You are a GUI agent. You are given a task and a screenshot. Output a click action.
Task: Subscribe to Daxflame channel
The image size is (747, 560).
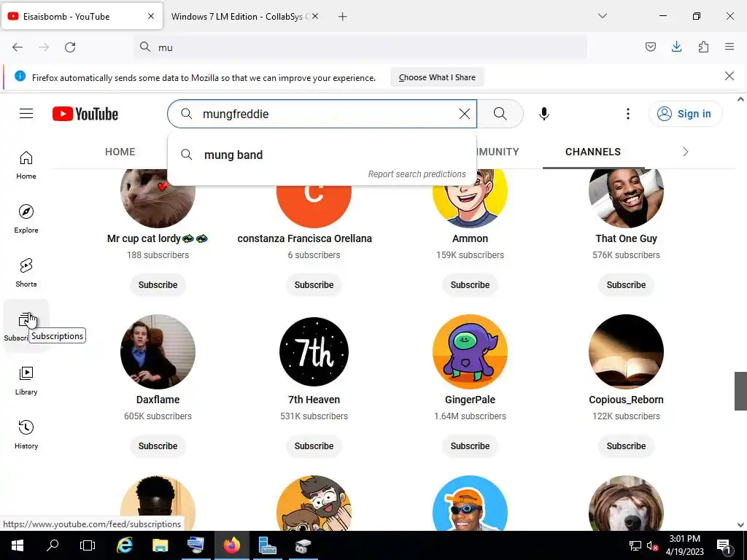[158, 446]
